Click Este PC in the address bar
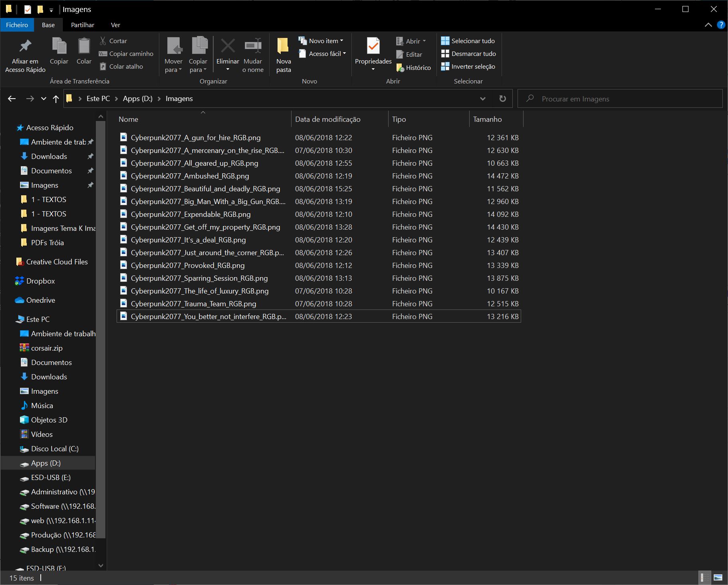Image resolution: width=728 pixels, height=585 pixels. point(98,99)
